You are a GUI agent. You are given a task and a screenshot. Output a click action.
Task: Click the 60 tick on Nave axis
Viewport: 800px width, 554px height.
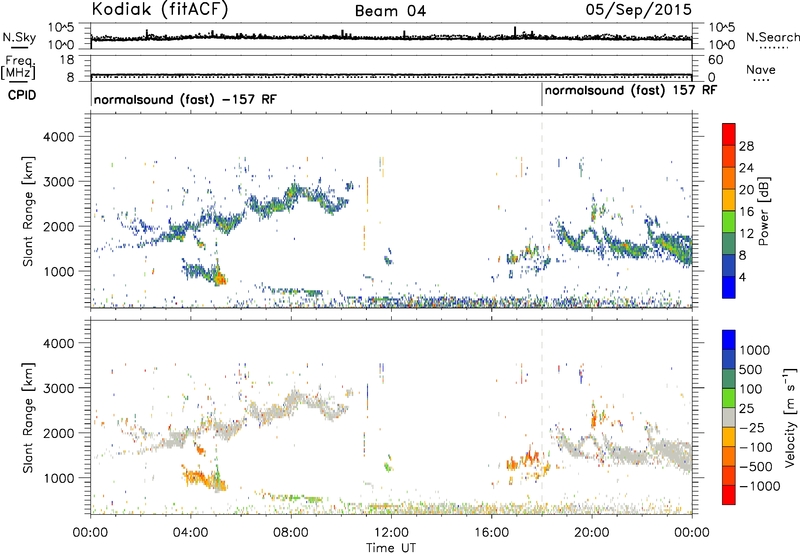[715, 60]
